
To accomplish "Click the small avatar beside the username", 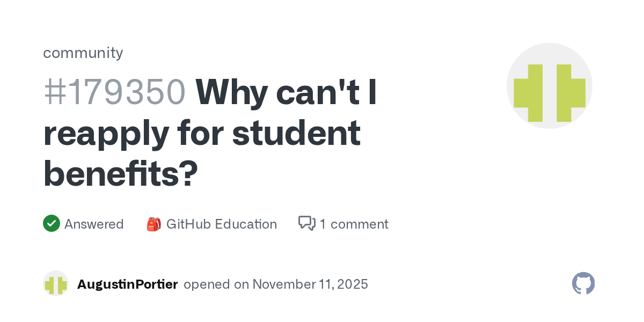I will 56,284.
